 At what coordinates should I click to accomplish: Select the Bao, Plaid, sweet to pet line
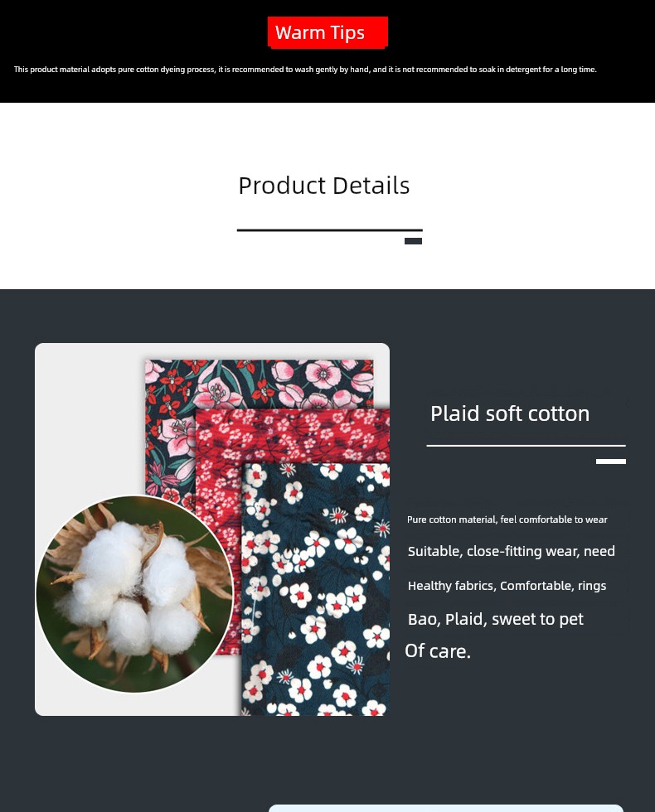[496, 620]
